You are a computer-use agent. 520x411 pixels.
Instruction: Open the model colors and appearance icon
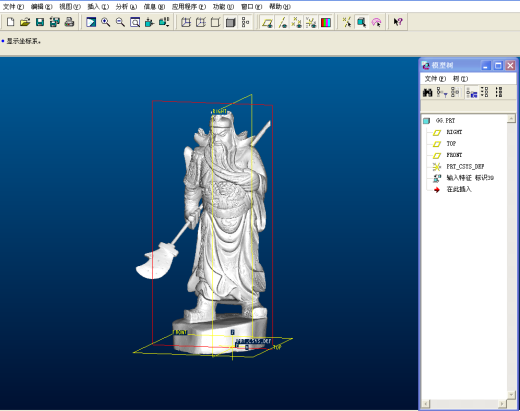pos(326,22)
